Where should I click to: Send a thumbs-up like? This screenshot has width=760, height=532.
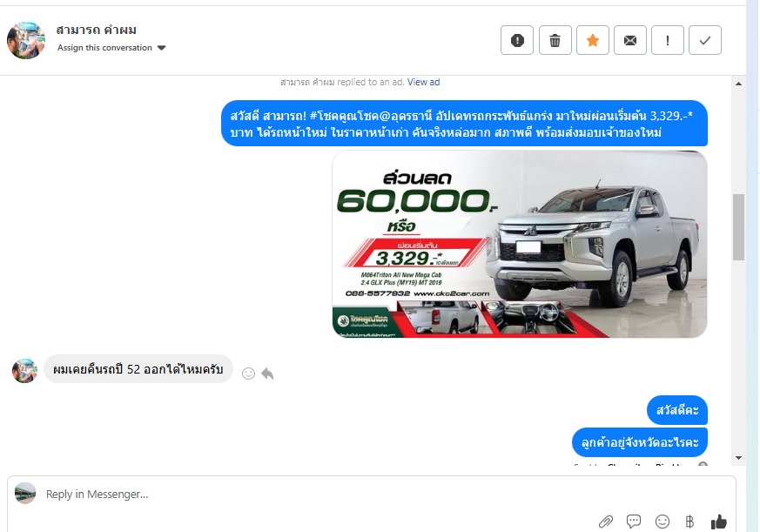(718, 522)
